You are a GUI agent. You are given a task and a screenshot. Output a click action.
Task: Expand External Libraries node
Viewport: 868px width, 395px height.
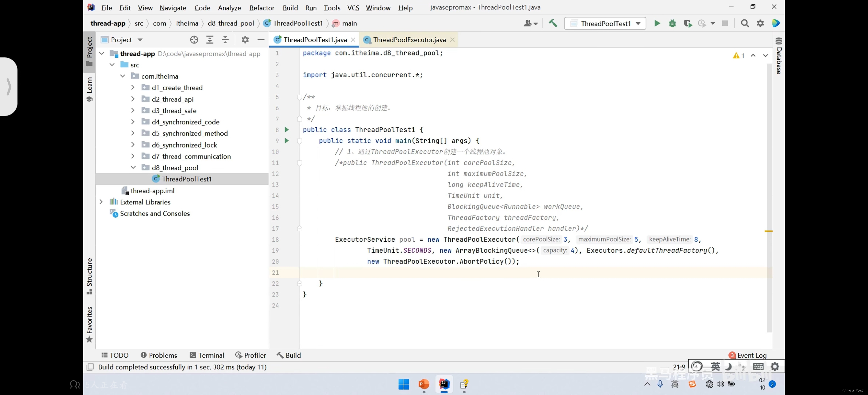[x=101, y=202]
